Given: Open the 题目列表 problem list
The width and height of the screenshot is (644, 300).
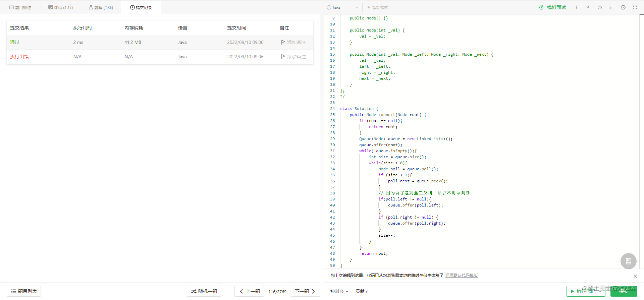Looking at the screenshot, I should (24, 291).
